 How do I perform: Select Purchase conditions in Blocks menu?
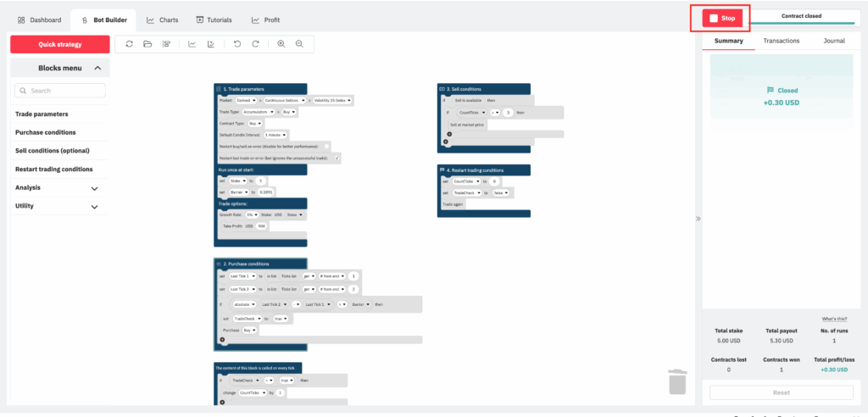tap(60, 132)
